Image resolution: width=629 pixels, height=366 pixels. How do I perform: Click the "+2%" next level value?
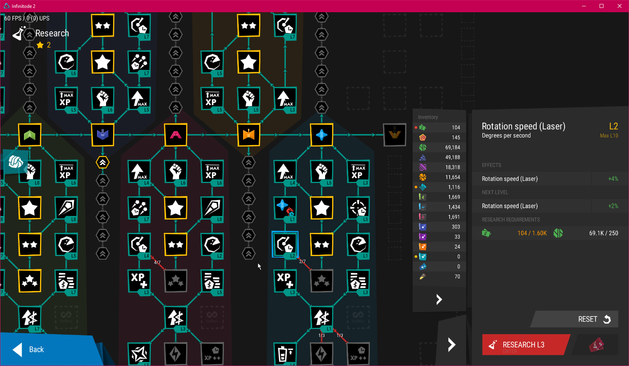pos(613,206)
